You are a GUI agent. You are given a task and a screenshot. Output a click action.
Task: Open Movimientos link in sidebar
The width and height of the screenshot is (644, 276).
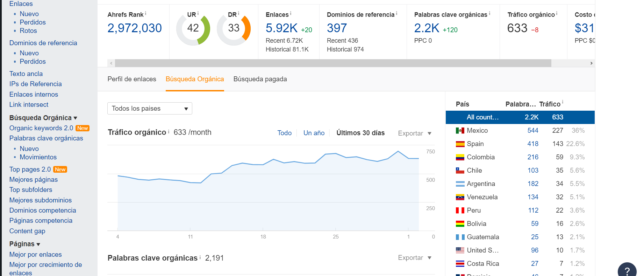[x=38, y=157]
